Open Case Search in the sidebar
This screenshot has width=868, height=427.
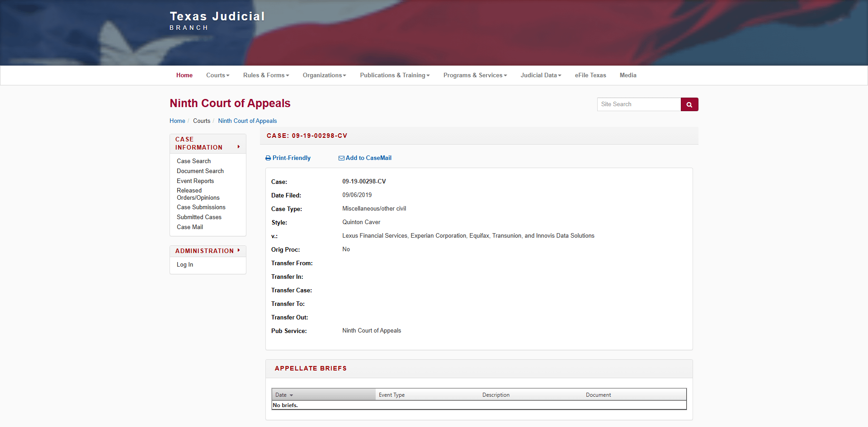(x=193, y=161)
